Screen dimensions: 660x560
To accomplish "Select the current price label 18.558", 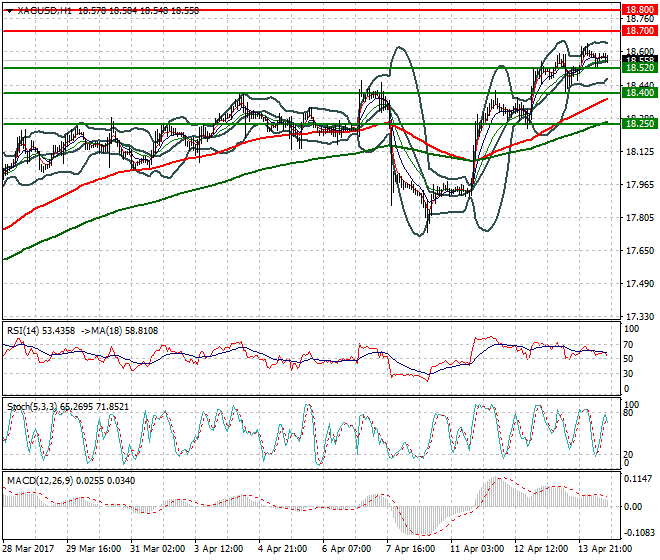I will 639,60.
